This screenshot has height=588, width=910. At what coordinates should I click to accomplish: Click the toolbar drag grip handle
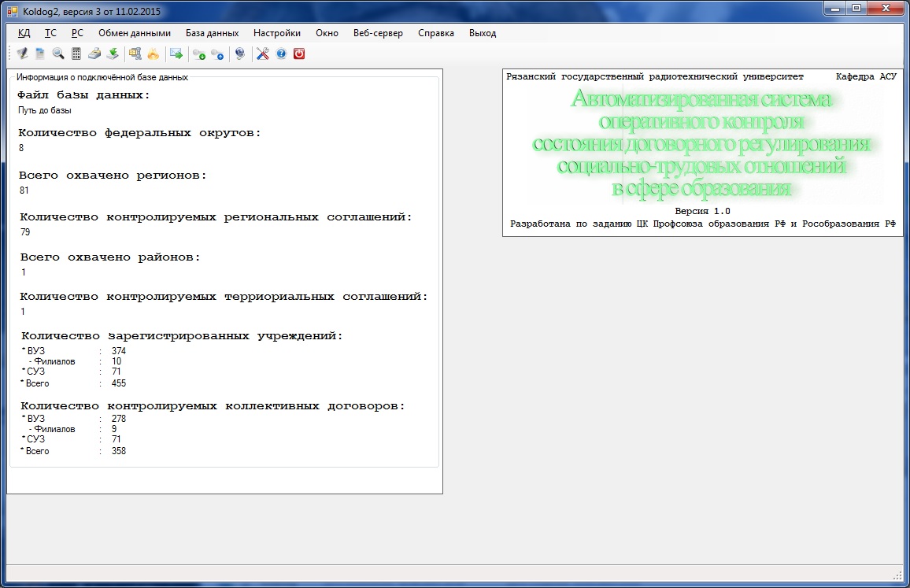click(x=10, y=54)
